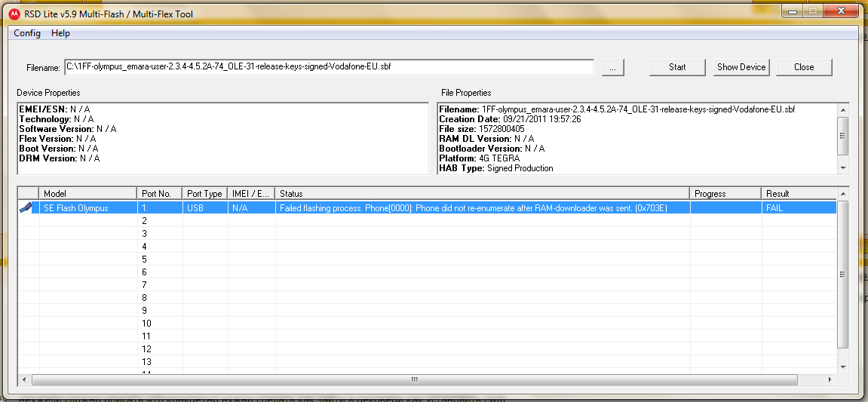Viewport: 868px width, 402px height.
Task: Select port number 3 row
Action: pos(427,233)
